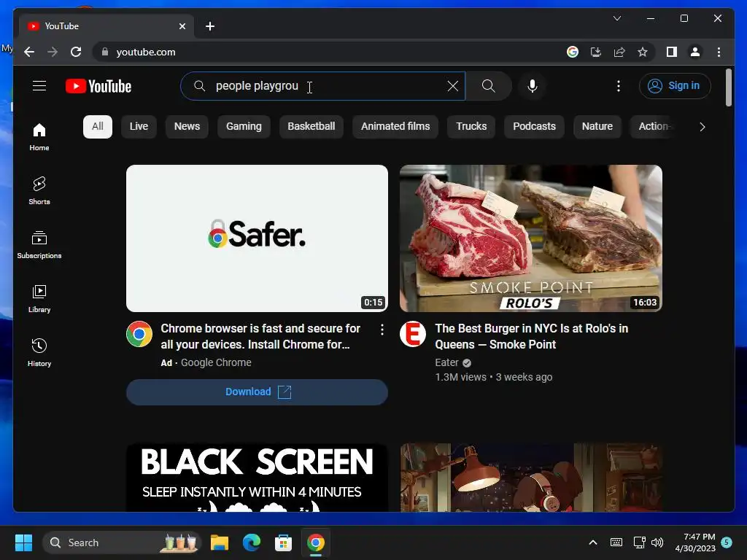Open the tab search dropdown chevron
747x560 pixels.
[x=617, y=18]
